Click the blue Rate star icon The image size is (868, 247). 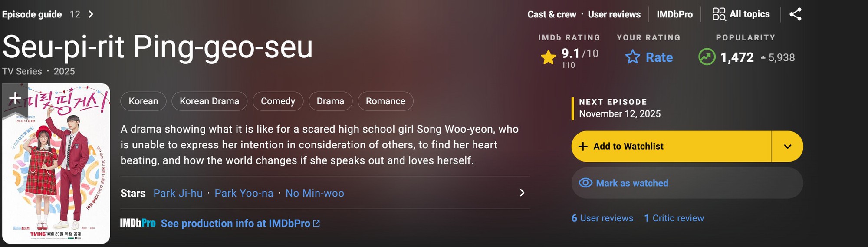click(x=633, y=57)
